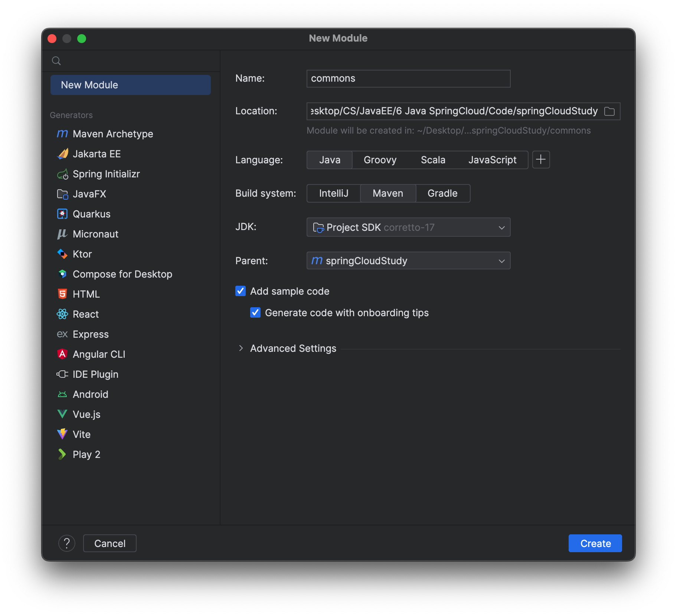Uncheck Add sample code
The height and width of the screenshot is (616, 677).
pos(241,291)
